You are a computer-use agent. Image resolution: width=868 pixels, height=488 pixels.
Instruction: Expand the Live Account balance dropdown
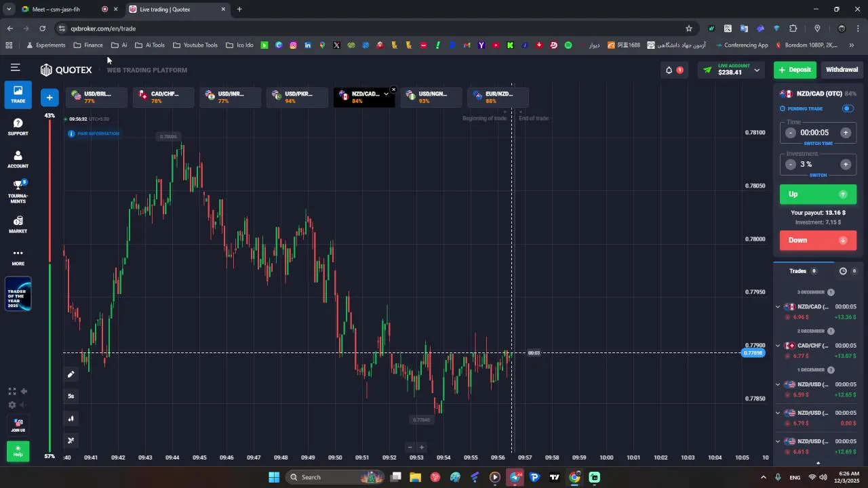[x=757, y=70]
